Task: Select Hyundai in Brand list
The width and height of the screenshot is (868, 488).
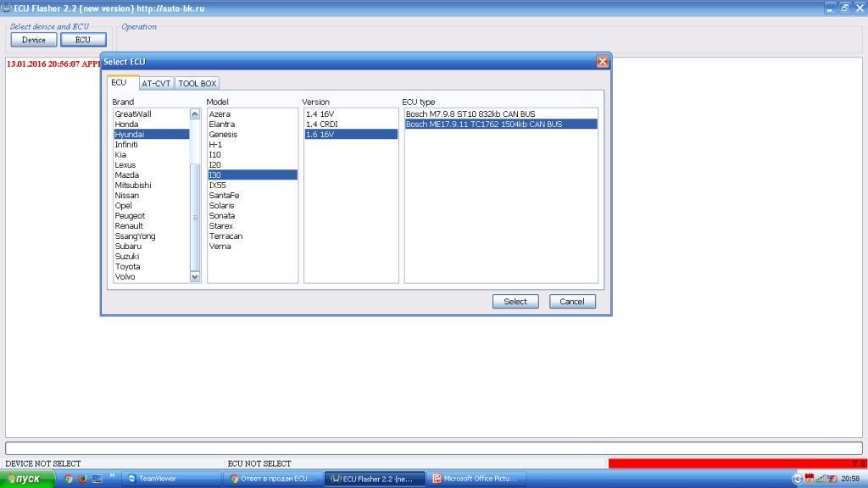Action: [151, 135]
